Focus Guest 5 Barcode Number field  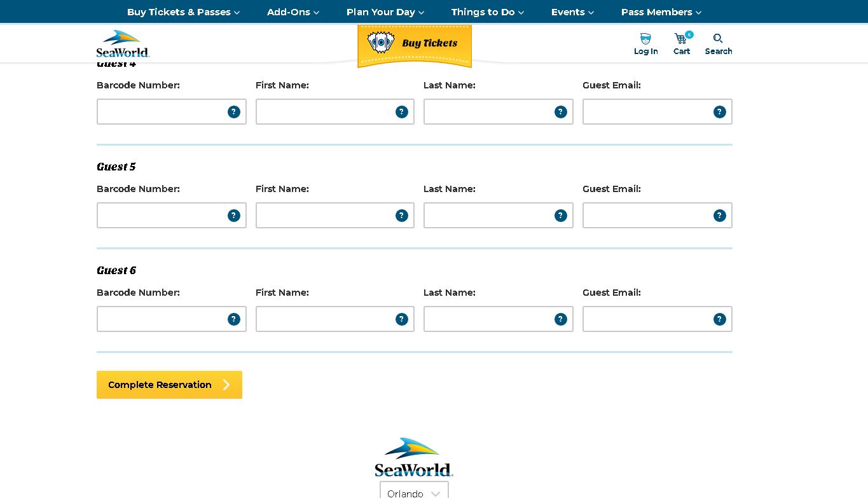[172, 216]
